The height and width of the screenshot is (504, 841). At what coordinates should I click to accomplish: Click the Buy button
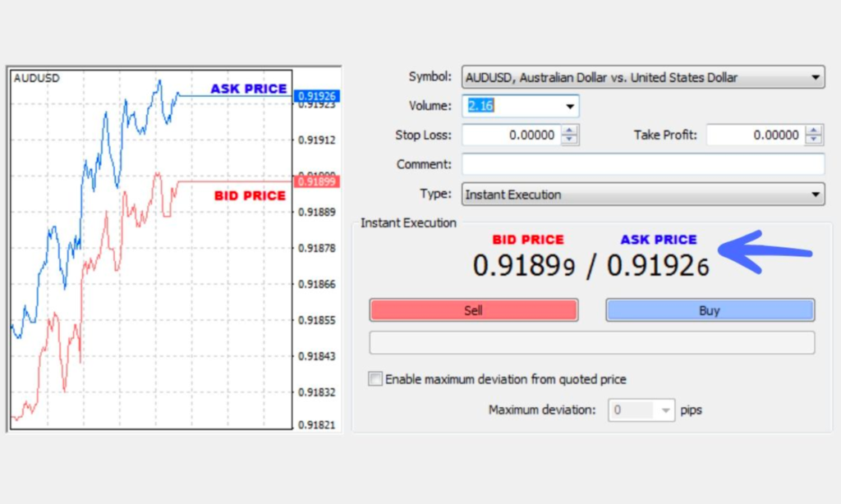click(710, 309)
